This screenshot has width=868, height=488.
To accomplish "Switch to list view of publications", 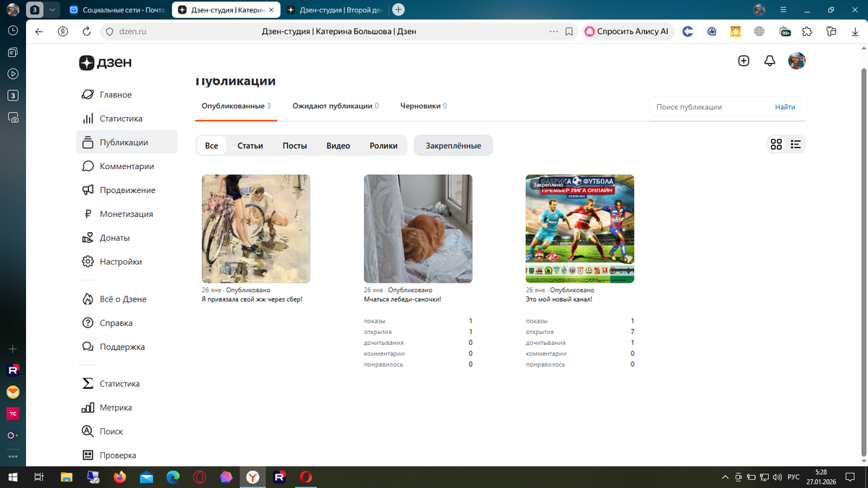I will click(796, 145).
